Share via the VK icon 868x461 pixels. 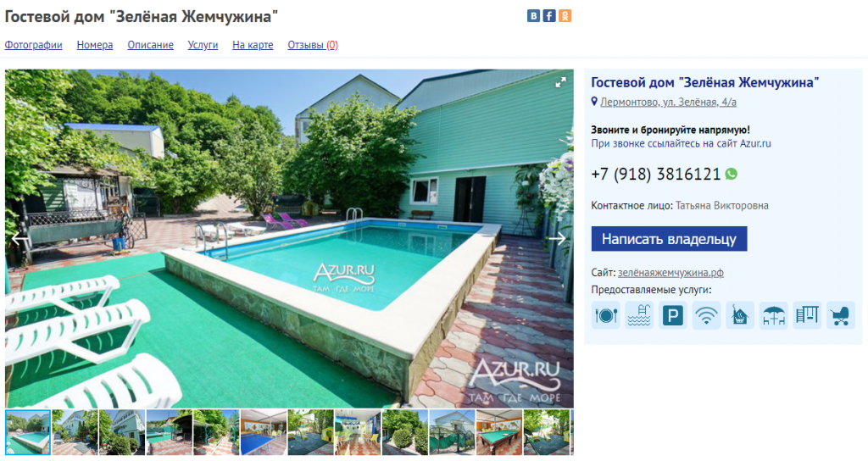[533, 15]
